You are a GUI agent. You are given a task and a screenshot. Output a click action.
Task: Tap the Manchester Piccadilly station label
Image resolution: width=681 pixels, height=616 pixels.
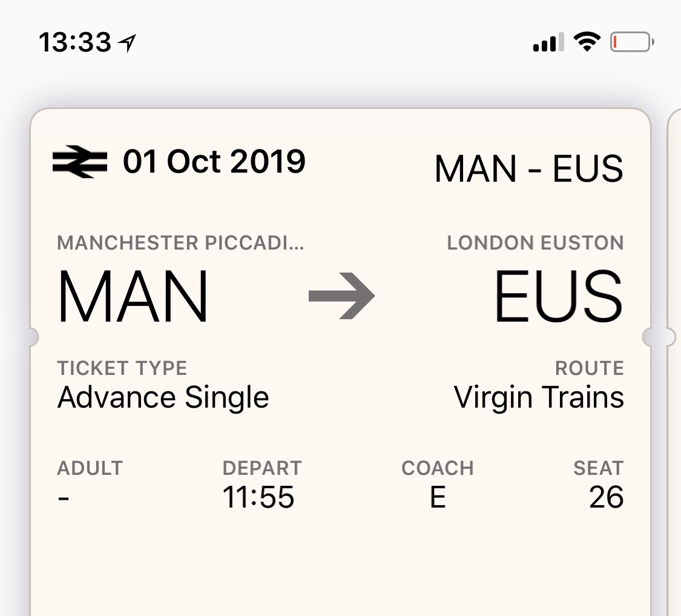pyautogui.click(x=181, y=243)
